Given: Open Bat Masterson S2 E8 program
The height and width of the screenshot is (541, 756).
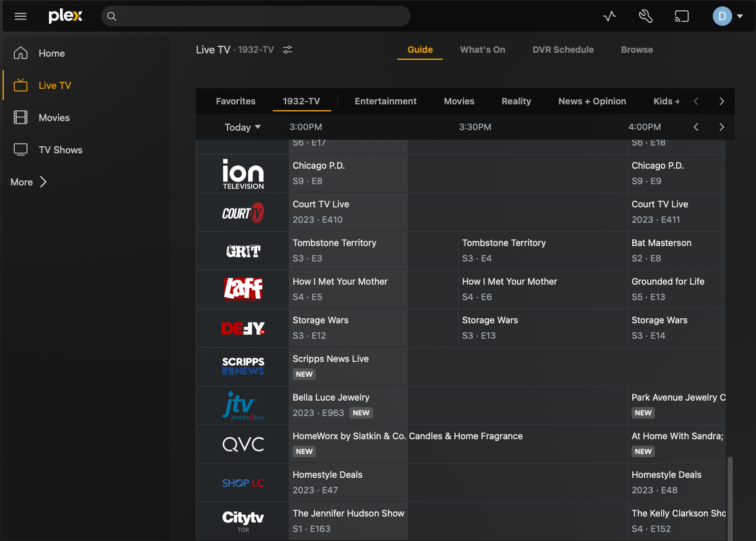Looking at the screenshot, I should (x=677, y=251).
